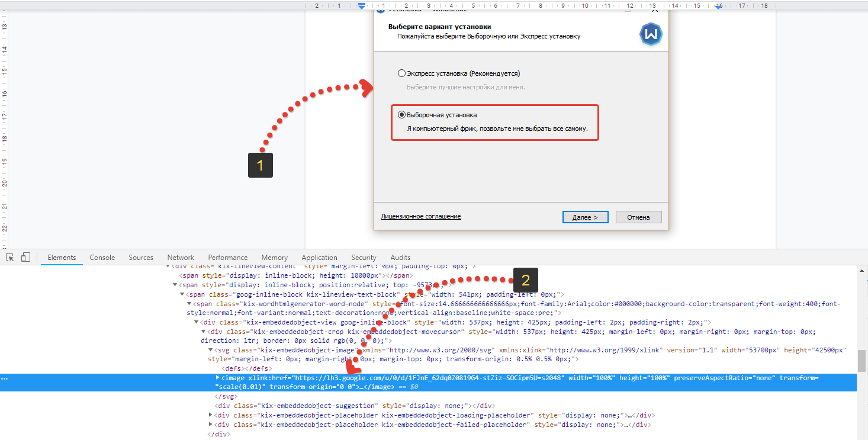This screenshot has height=440, width=868.
Task: Collapse the svg kix-embeddedobject-image node
Action: pos(211,350)
